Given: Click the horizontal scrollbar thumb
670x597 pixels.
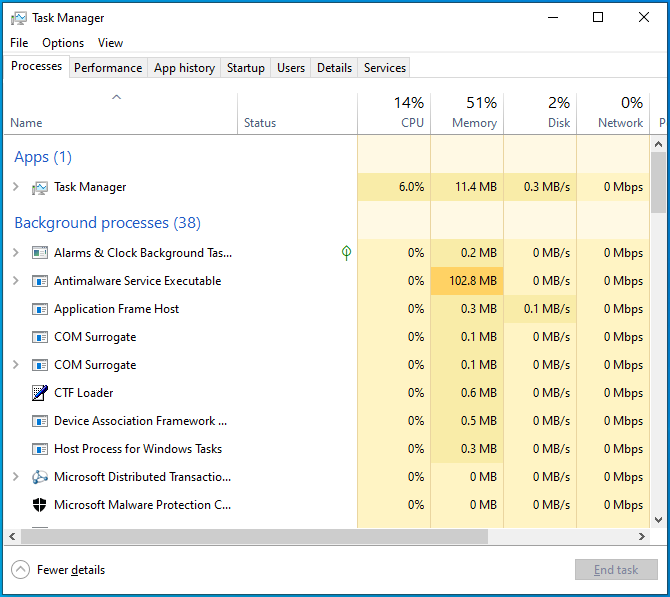Looking at the screenshot, I should pos(254,536).
